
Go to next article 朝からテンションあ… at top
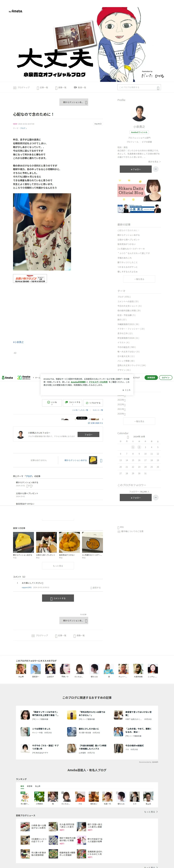click(74, 102)
